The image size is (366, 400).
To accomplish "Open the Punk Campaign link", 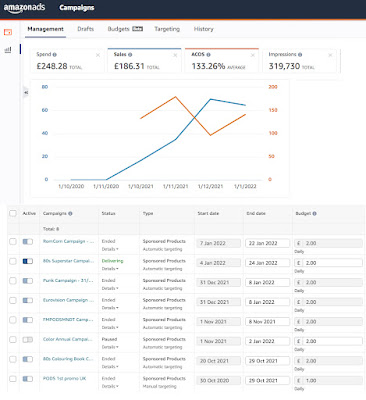I will click(x=68, y=280).
